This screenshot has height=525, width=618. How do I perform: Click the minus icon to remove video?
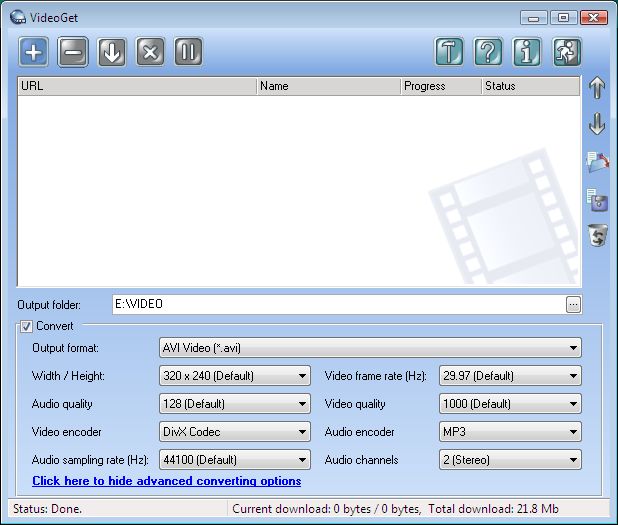72,52
